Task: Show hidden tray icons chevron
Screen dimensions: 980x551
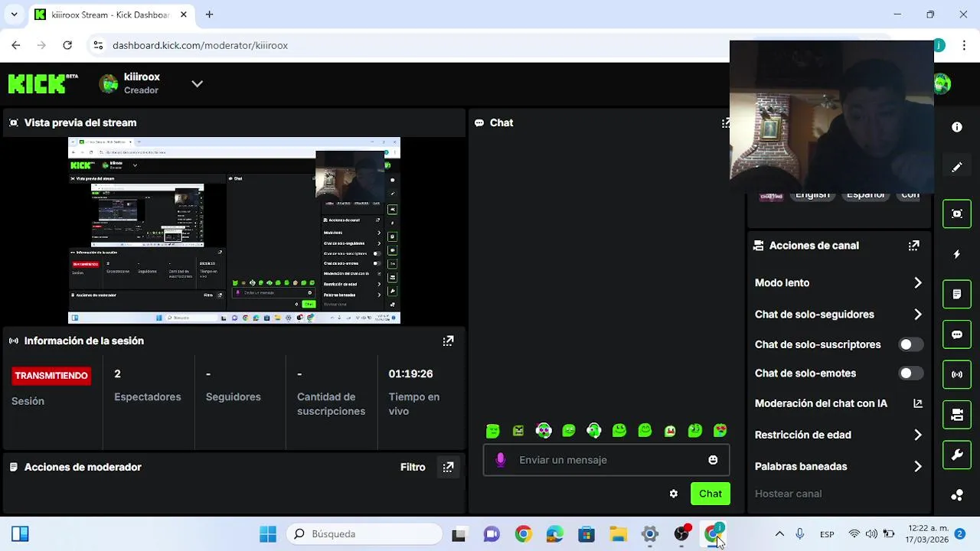Action: 779,534
